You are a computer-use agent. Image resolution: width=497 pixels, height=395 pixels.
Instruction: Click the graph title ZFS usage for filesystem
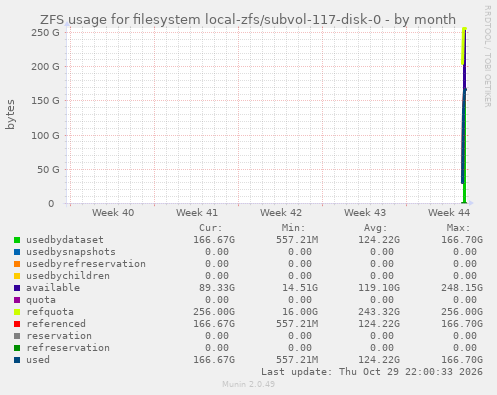tap(248, 20)
